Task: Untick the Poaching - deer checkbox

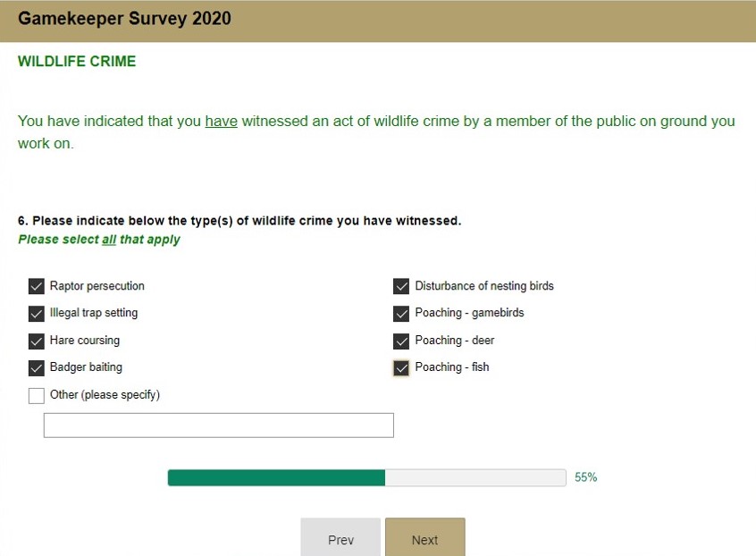Action: pyautogui.click(x=401, y=341)
